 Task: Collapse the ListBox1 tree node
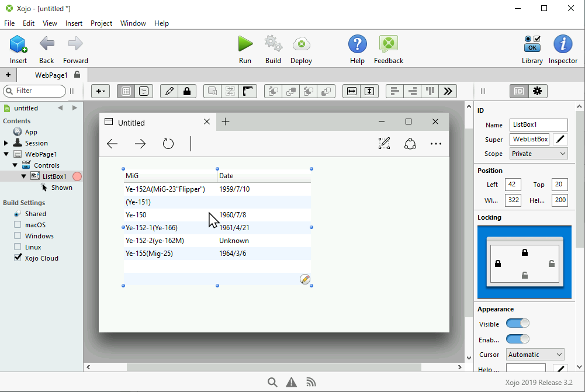tap(23, 176)
